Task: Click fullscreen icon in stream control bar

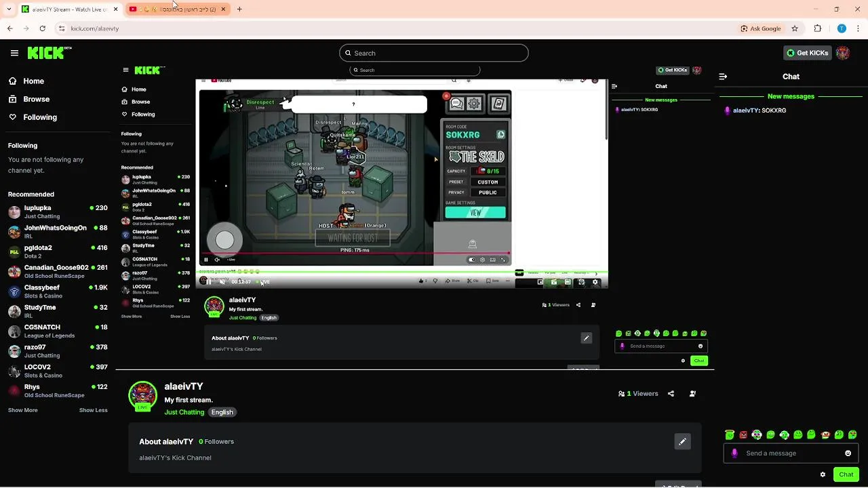Action: [x=581, y=282]
